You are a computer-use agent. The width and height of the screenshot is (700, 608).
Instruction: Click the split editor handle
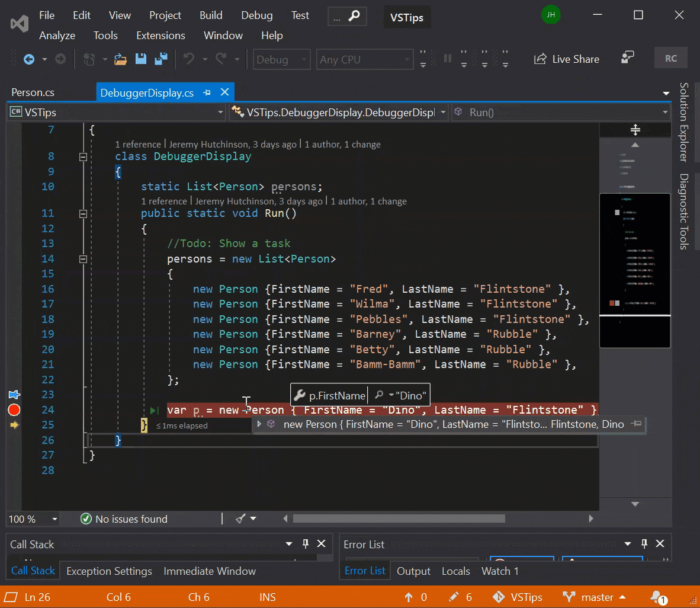pos(635,130)
